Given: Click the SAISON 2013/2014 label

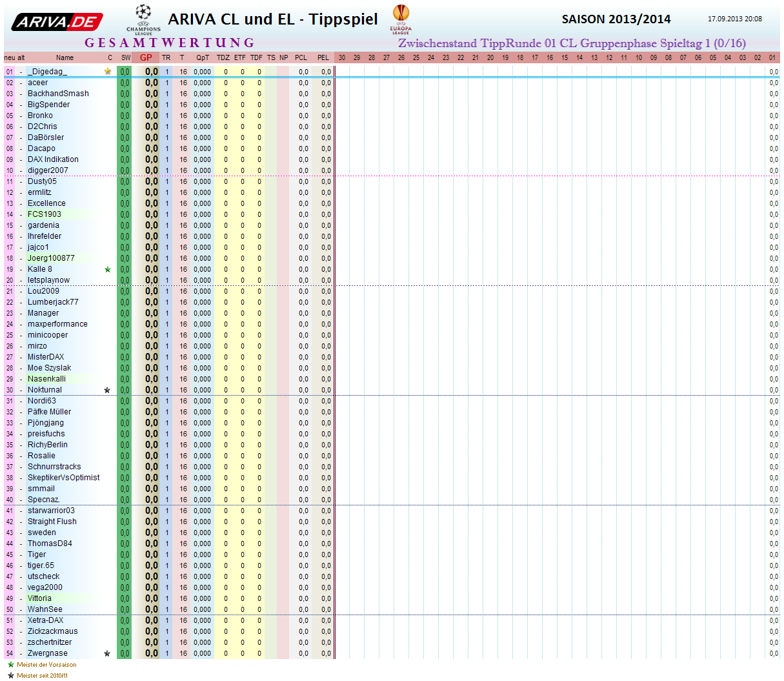Looking at the screenshot, I should [616, 19].
